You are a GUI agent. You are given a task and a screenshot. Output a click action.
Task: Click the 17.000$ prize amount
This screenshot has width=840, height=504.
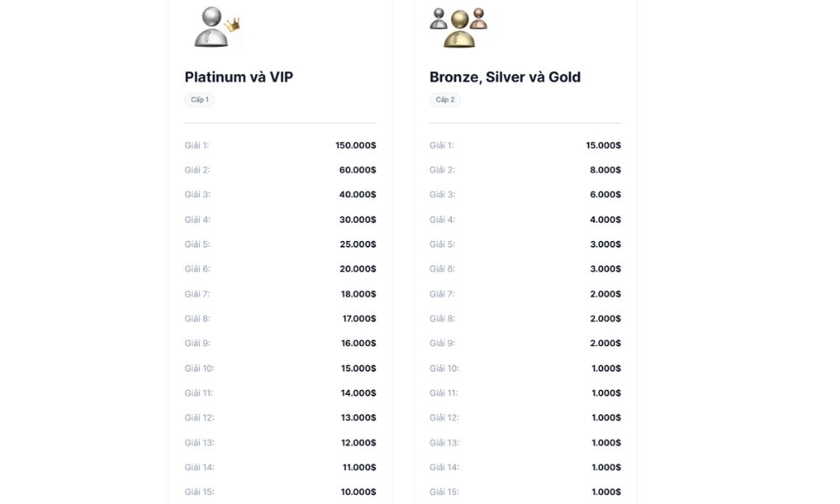[x=360, y=318]
